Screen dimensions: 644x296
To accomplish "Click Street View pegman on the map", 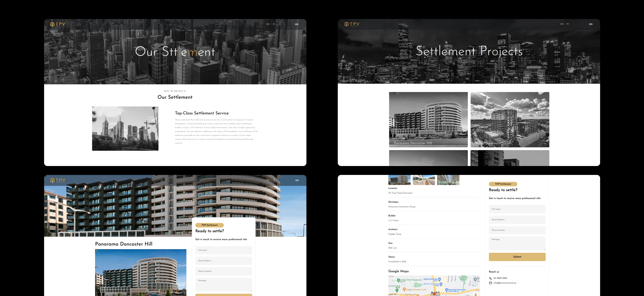I will pyautogui.click(x=475, y=295).
